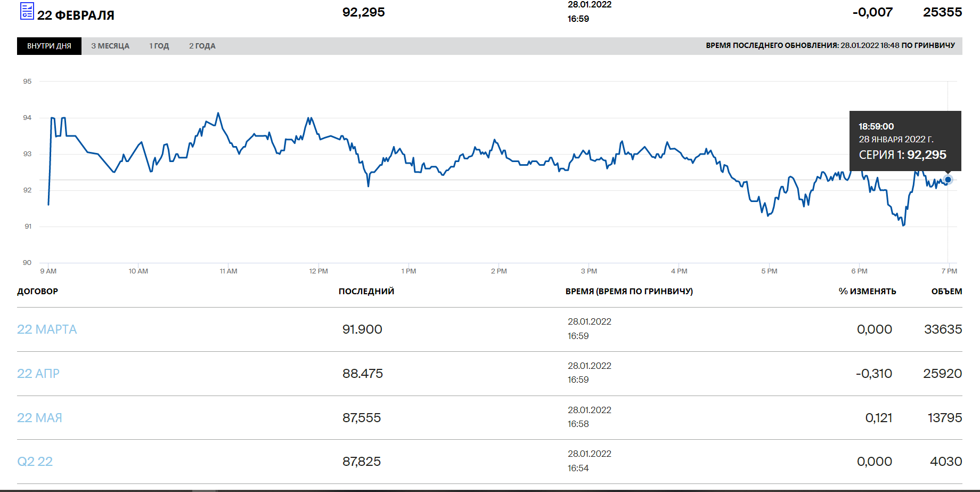Click the 33635 volume value

tap(943, 329)
